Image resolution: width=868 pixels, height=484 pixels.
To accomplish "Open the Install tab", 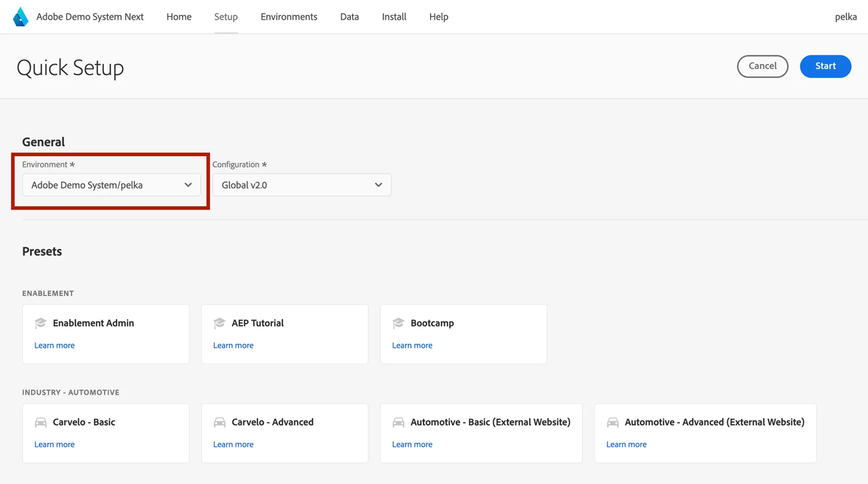I will 394,17.
